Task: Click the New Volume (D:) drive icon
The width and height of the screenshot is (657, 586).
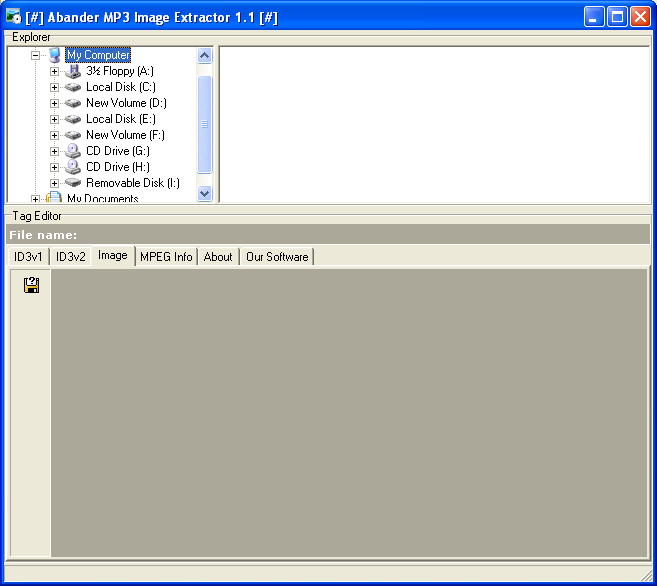Action: [73, 103]
